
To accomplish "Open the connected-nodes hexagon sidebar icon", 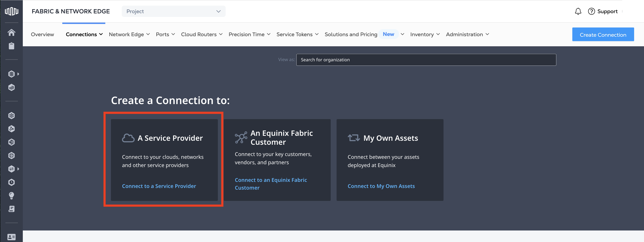I will click(12, 129).
